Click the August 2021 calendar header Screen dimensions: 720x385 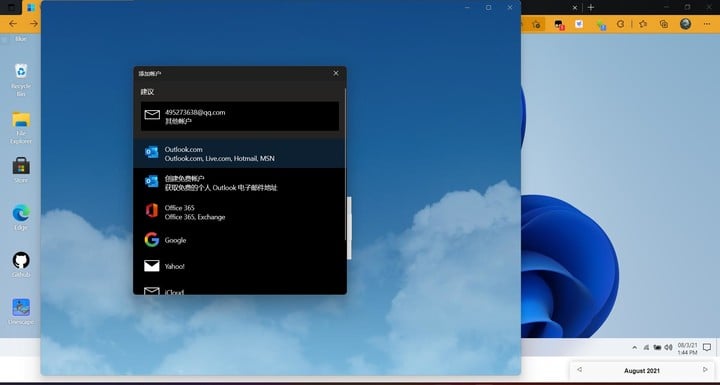pyautogui.click(x=642, y=371)
